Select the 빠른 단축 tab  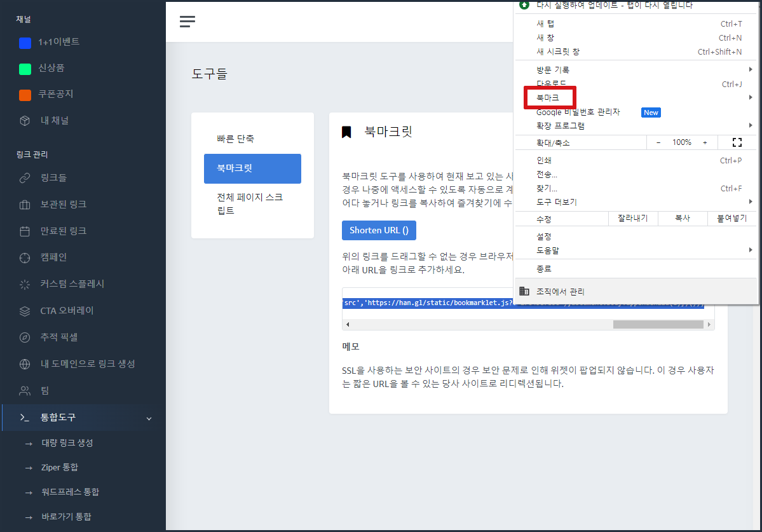(253, 139)
